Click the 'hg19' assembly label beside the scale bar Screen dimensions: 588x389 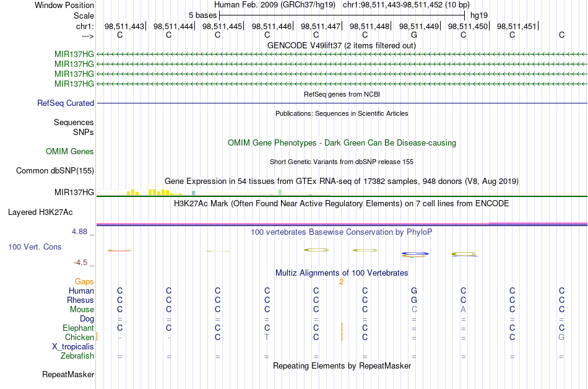[x=479, y=15]
